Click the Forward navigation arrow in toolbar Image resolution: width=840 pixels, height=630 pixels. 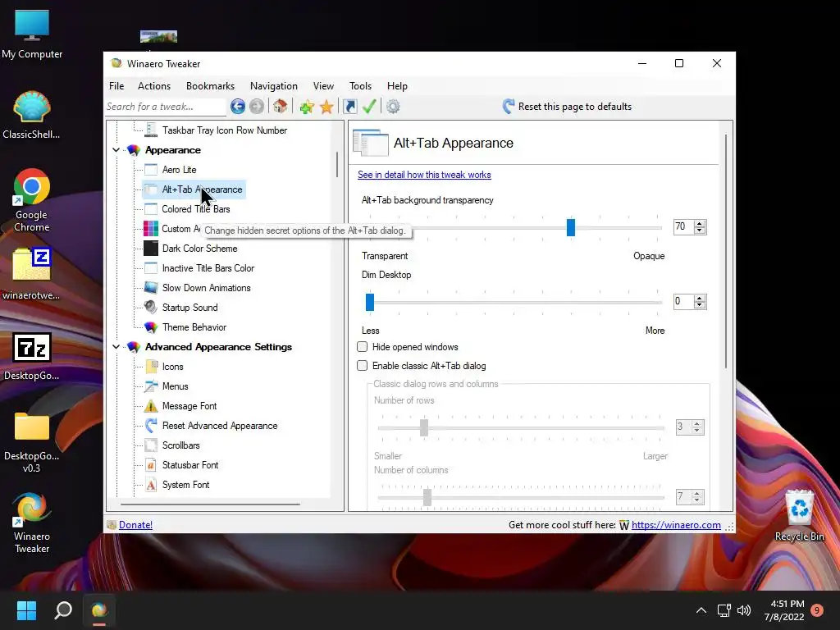[x=257, y=107]
